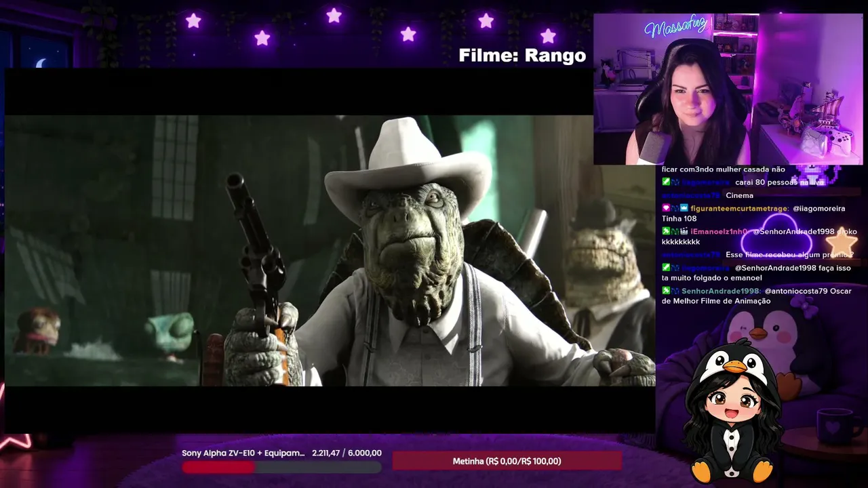Click the streamer webcam feed

coord(728,89)
